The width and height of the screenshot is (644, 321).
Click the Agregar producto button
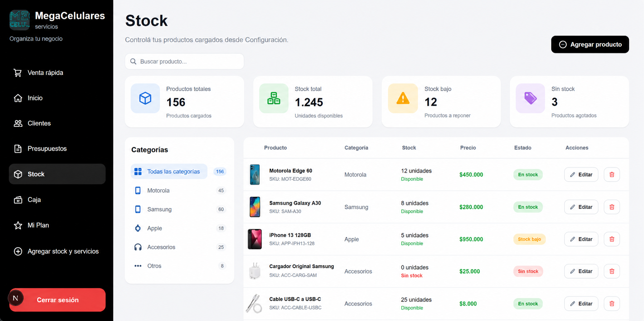tap(590, 44)
